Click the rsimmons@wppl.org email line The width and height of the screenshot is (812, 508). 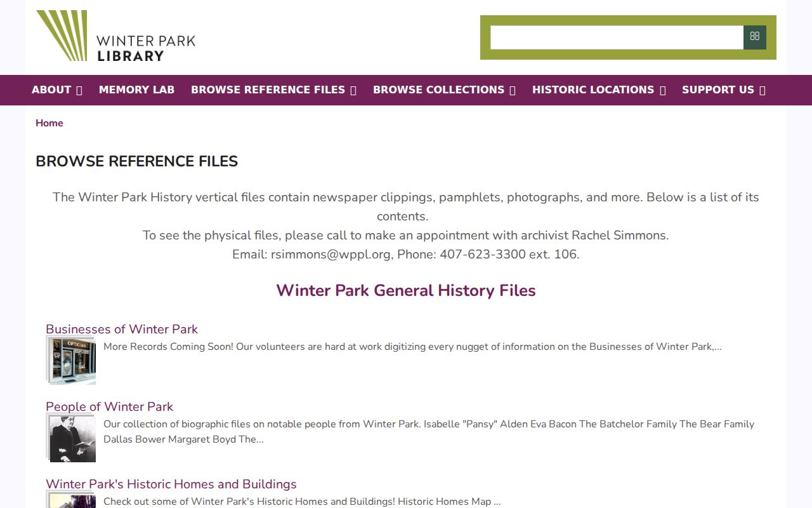point(406,254)
